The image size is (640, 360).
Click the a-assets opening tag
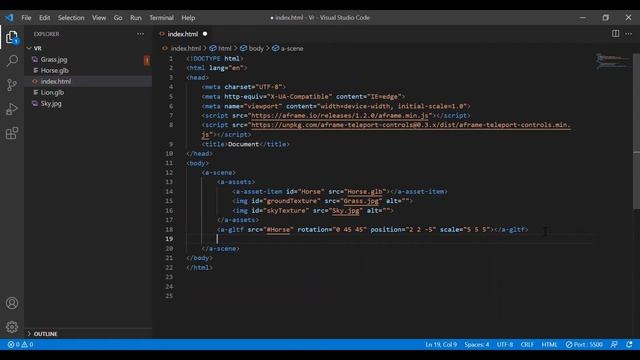pyautogui.click(x=236, y=182)
